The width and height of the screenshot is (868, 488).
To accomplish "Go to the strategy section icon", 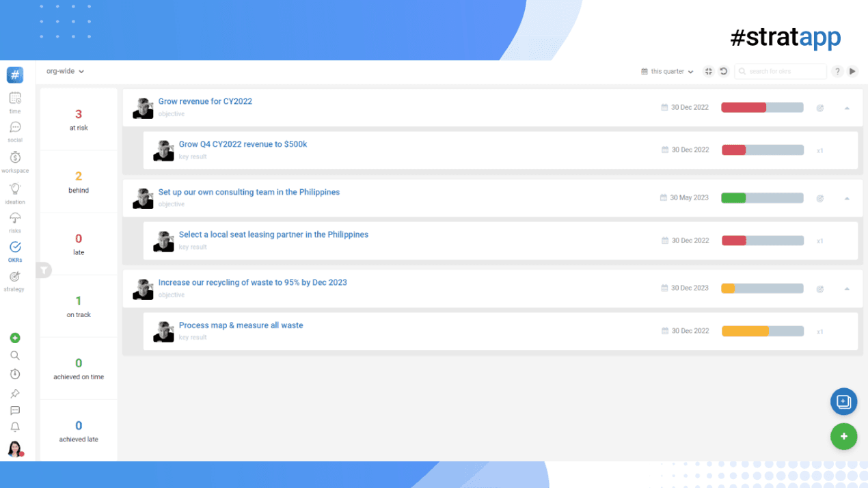I will [x=15, y=277].
